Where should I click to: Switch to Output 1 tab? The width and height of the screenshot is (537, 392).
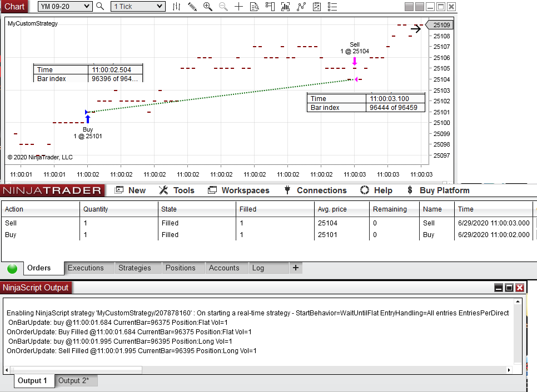click(x=34, y=381)
